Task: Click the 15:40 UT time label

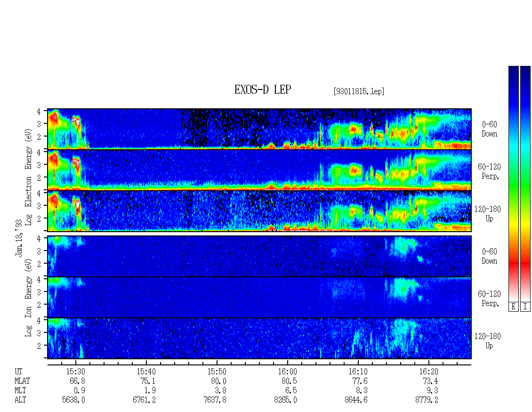Action: 146,372
